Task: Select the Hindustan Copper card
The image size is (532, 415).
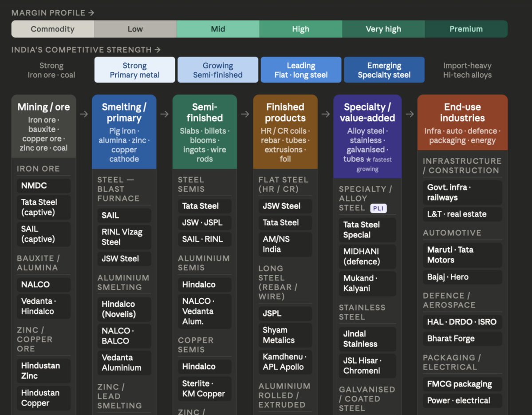Action: point(44,398)
